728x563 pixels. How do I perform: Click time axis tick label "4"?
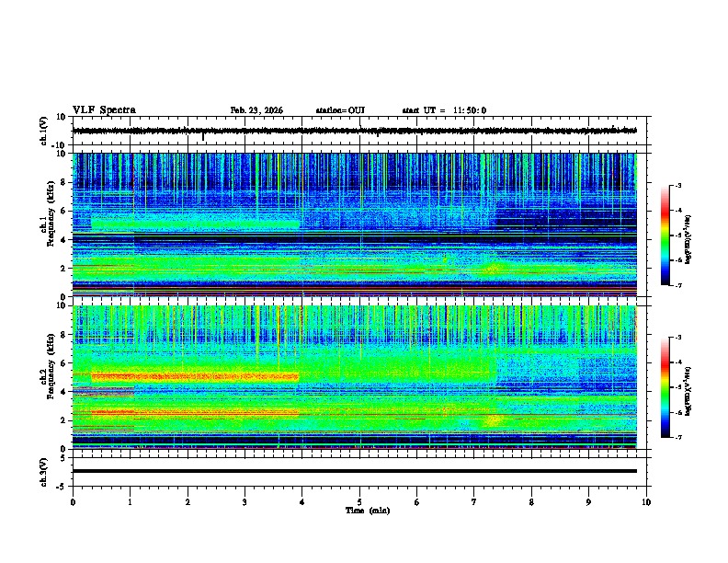(302, 502)
